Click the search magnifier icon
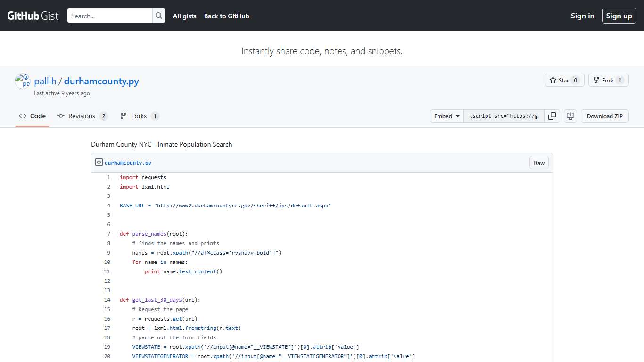644x362 pixels. click(158, 16)
